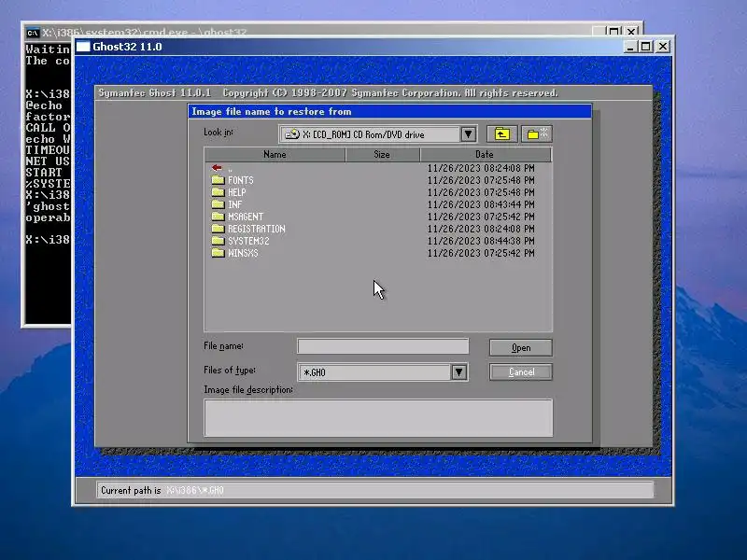Image resolution: width=747 pixels, height=560 pixels.
Task: Close the cmd.exe window behind
Action: [x=631, y=32]
